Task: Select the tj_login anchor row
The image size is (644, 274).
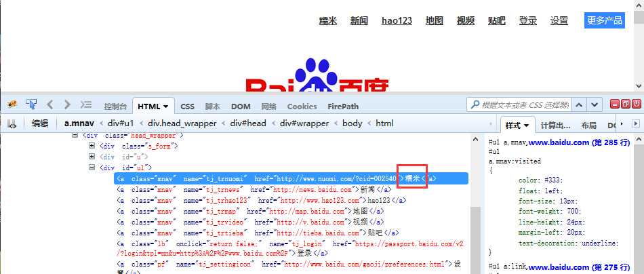Action: (x=290, y=248)
